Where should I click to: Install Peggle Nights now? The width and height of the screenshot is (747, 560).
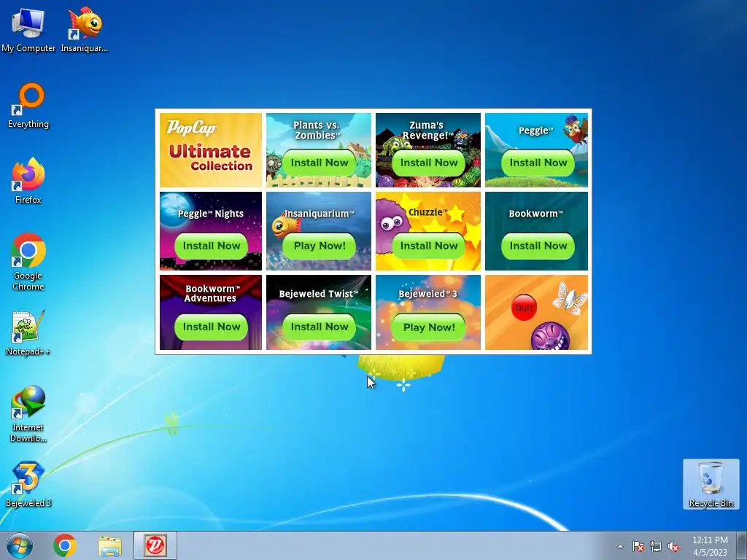point(212,246)
